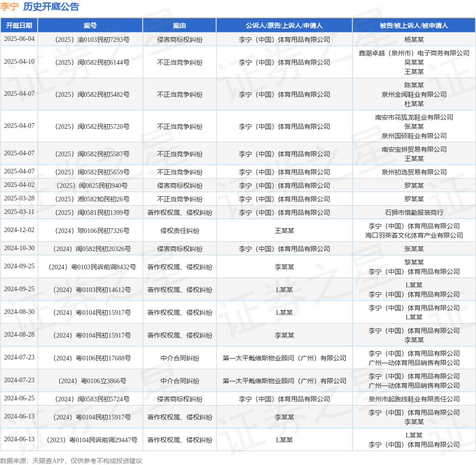This screenshot has width=476, height=465.
Task: Click the 案由 column header
Action: tap(179, 26)
